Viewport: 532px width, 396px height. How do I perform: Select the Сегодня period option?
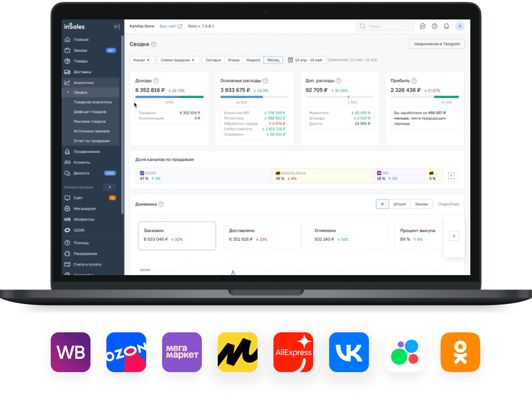[213, 60]
